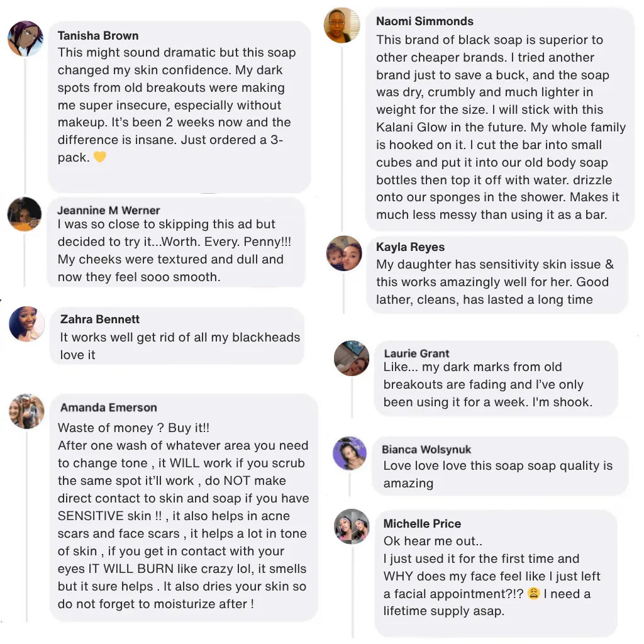
Task: Select the Michelle Price name link
Action: tap(422, 524)
